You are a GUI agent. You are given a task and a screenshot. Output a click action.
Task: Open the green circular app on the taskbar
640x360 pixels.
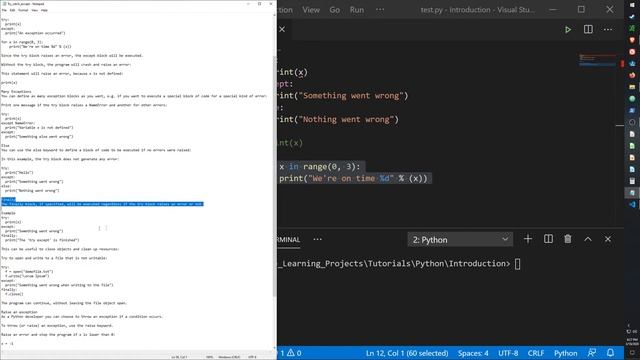click(632, 98)
